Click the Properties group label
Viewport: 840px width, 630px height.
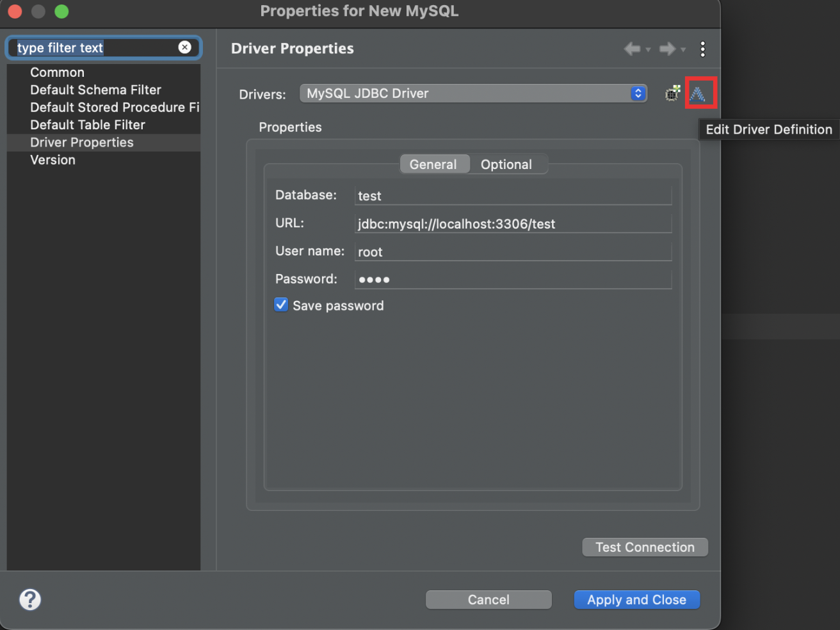pyautogui.click(x=290, y=127)
